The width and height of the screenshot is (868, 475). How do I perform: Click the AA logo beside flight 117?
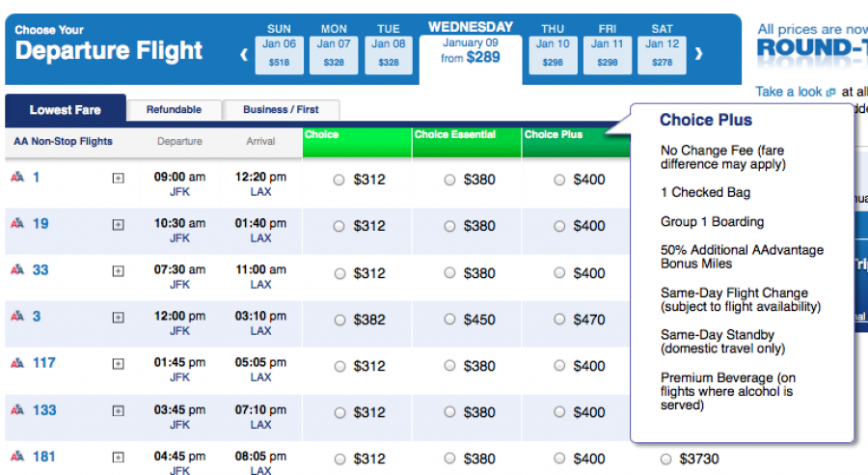click(17, 364)
